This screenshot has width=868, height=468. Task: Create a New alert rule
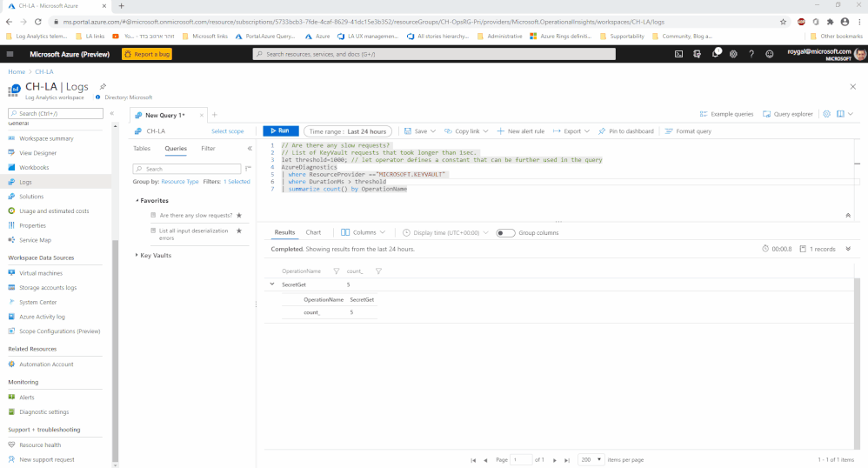tap(520, 131)
